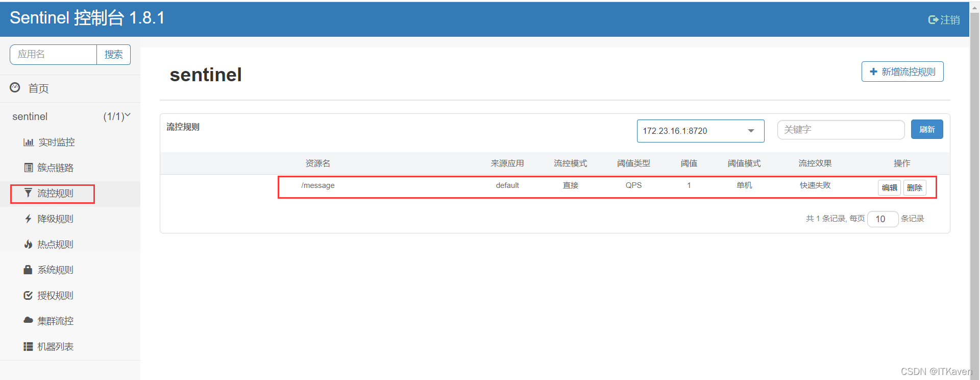
Task: Click the system rules lock icon
Action: (x=28, y=269)
